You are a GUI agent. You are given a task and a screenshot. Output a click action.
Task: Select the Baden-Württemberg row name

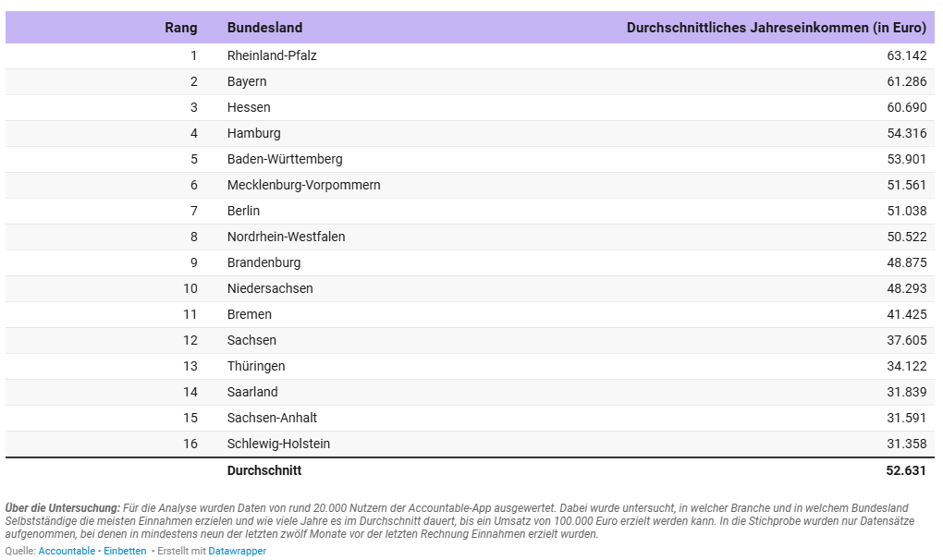285,159
